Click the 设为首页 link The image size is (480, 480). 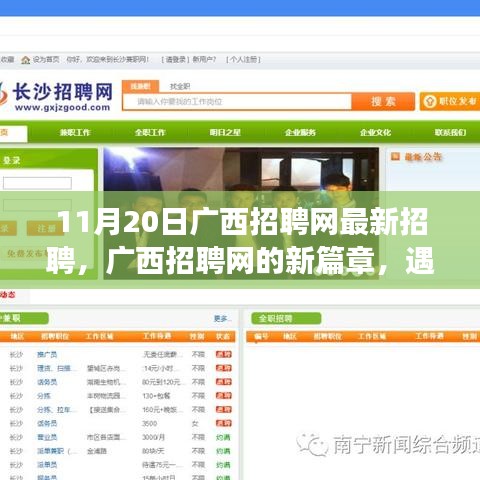[x=46, y=60]
